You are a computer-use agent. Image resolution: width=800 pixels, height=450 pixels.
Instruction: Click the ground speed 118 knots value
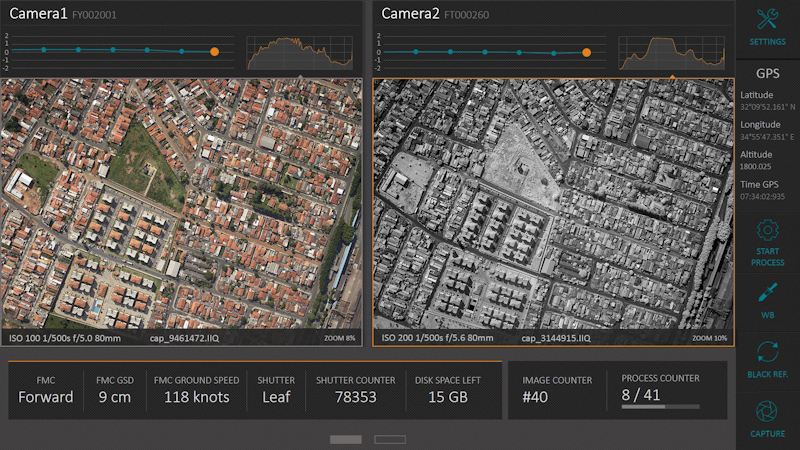pos(196,397)
